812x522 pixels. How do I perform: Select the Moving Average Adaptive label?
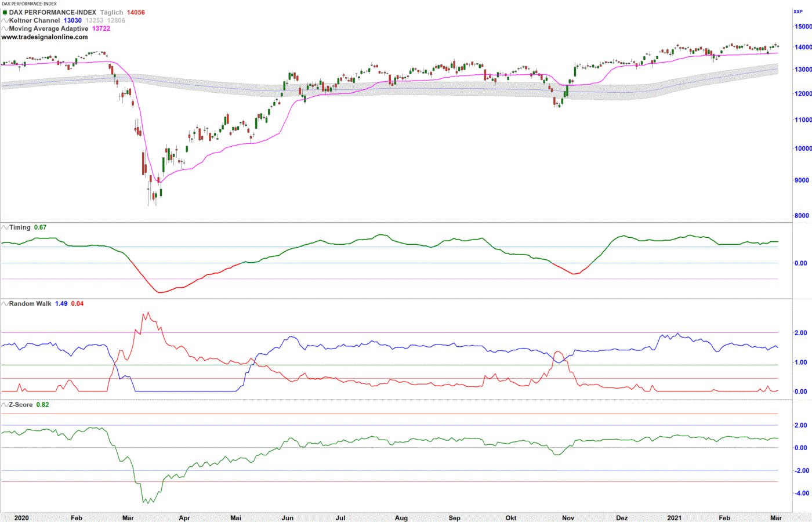tap(49, 29)
